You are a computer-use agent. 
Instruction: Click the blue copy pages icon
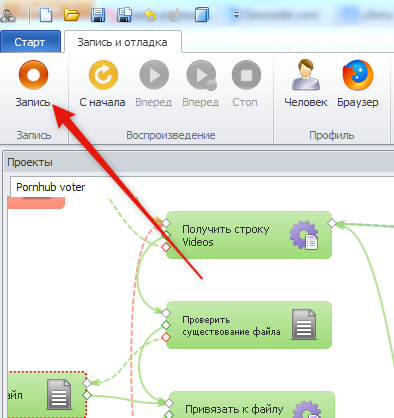(x=202, y=15)
